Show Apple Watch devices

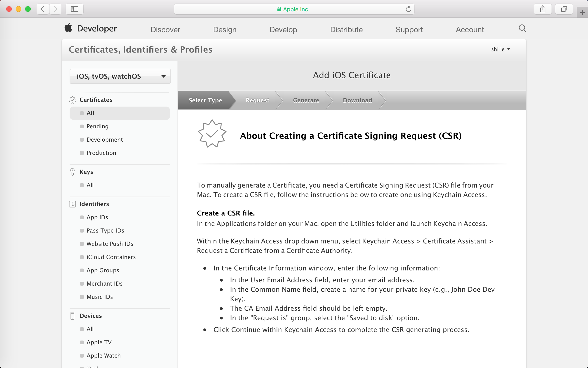103,356
